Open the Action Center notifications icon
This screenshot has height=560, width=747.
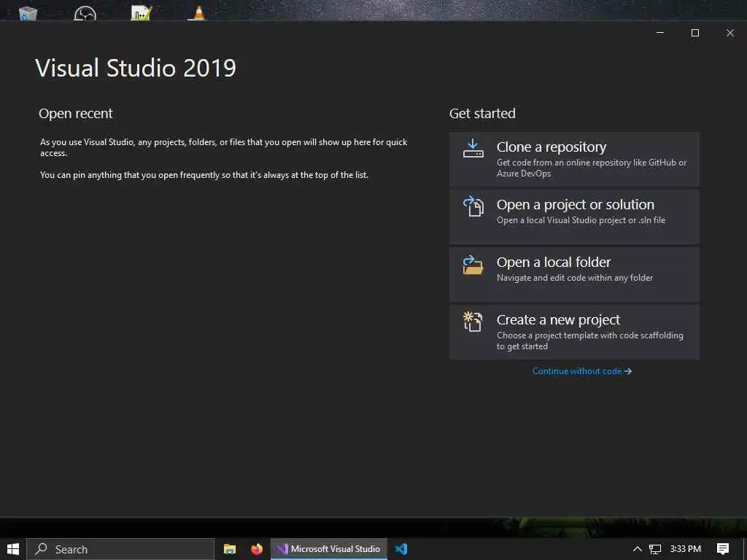click(723, 549)
